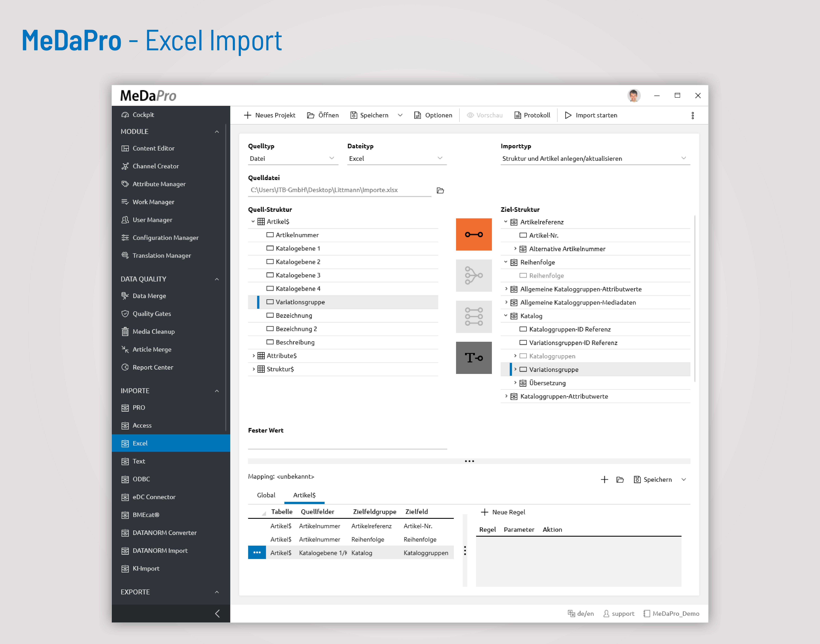Collapse the DATA QUALITY sidebar section
This screenshot has width=820, height=644.
[x=217, y=279]
